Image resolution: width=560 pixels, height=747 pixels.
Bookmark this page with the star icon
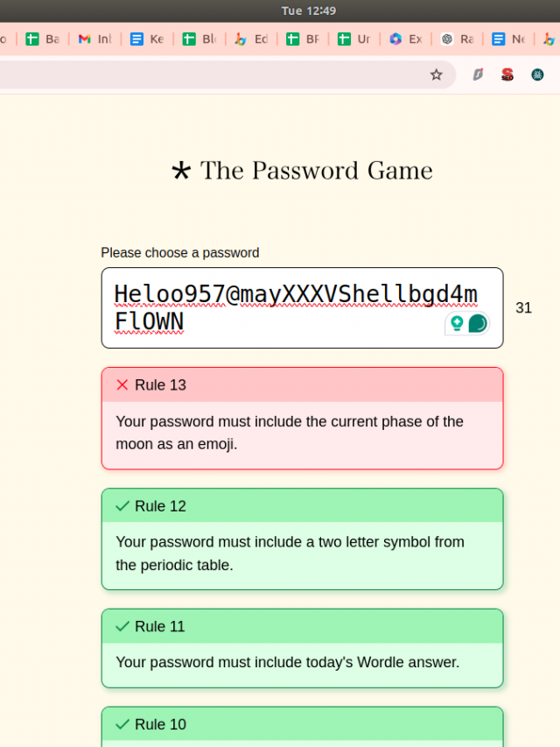(x=436, y=74)
